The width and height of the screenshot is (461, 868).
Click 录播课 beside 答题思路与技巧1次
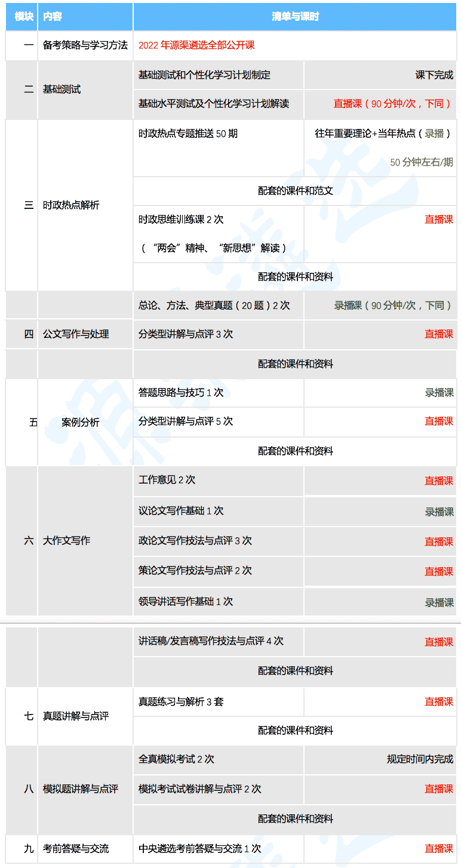(439, 393)
